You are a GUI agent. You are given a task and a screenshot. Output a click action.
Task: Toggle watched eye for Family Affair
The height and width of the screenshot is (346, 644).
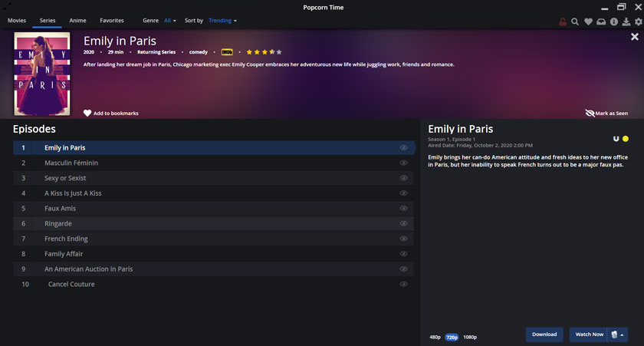pos(404,254)
